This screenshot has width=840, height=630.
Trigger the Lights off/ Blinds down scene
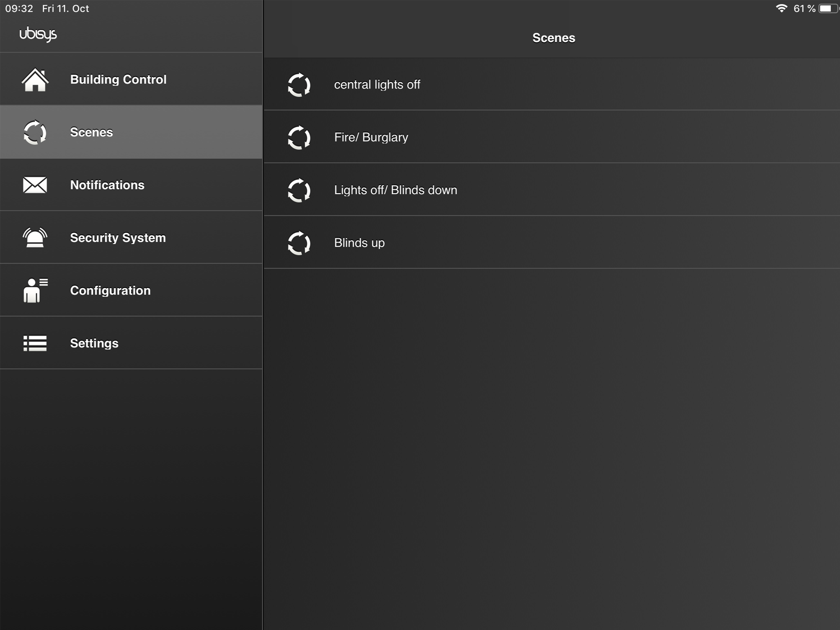[552, 190]
